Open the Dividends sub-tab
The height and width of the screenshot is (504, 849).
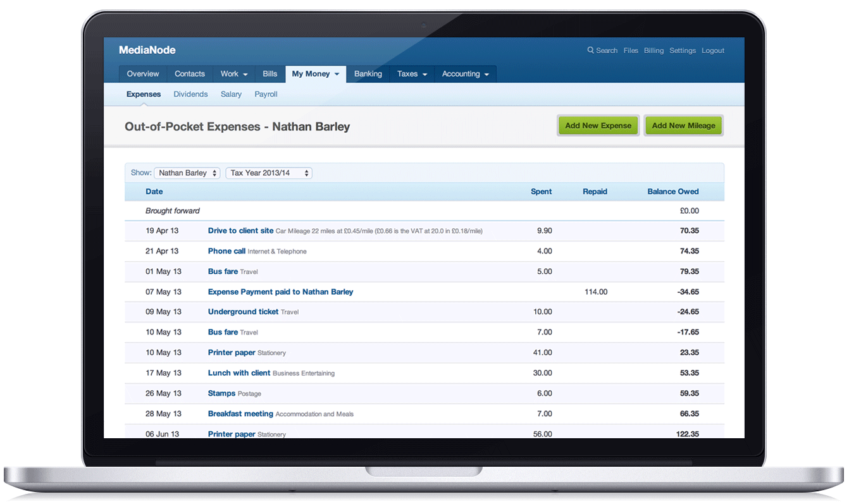(x=190, y=94)
